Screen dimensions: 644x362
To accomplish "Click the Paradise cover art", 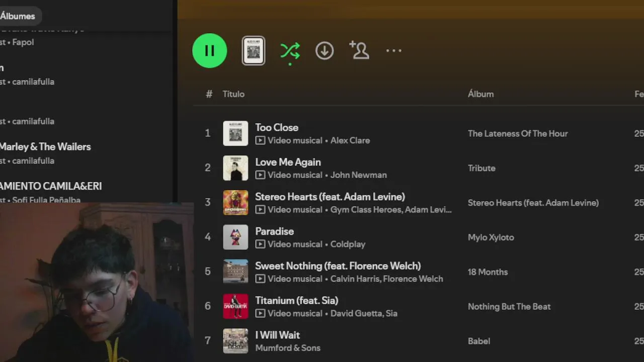I will click(x=235, y=237).
